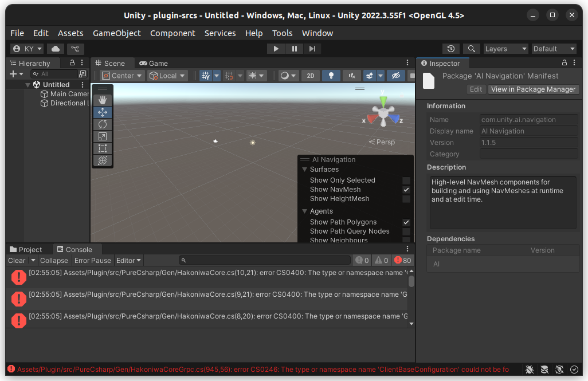Image resolution: width=588 pixels, height=381 pixels.
Task: Check Show HeightMesh
Action: (406, 199)
